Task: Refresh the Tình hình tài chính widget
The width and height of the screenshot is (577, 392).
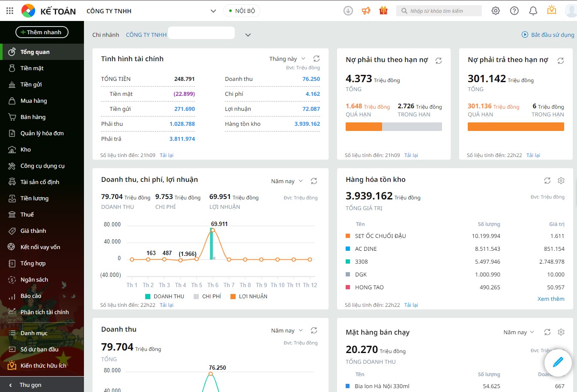Action: pyautogui.click(x=317, y=59)
